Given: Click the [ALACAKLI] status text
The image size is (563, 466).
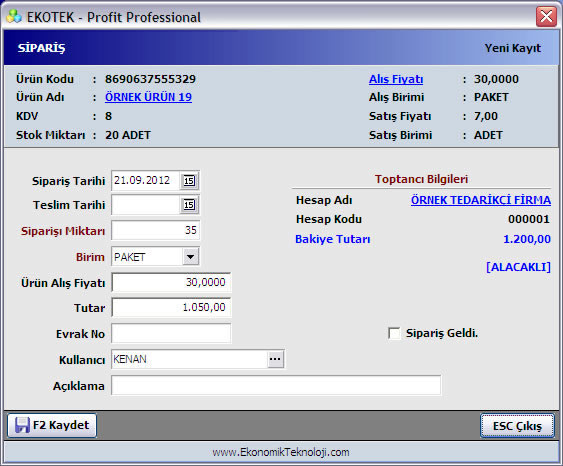Looking at the screenshot, I should (x=518, y=267).
